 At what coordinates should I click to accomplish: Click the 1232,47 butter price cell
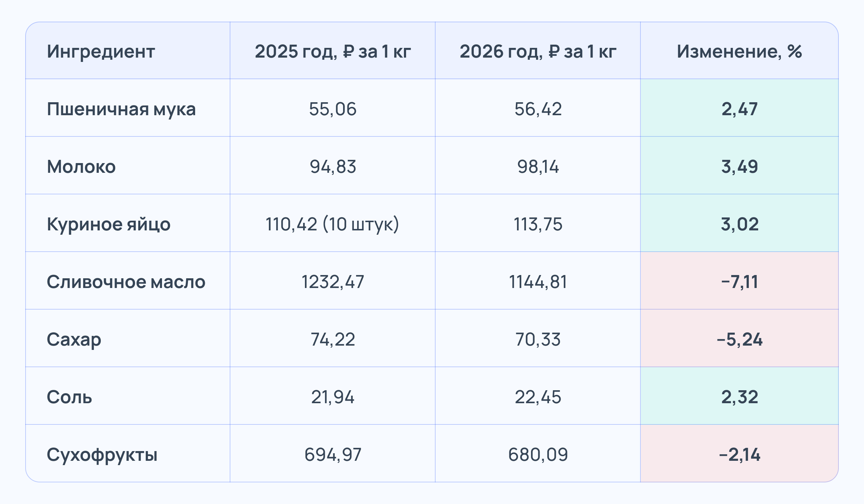click(x=333, y=282)
